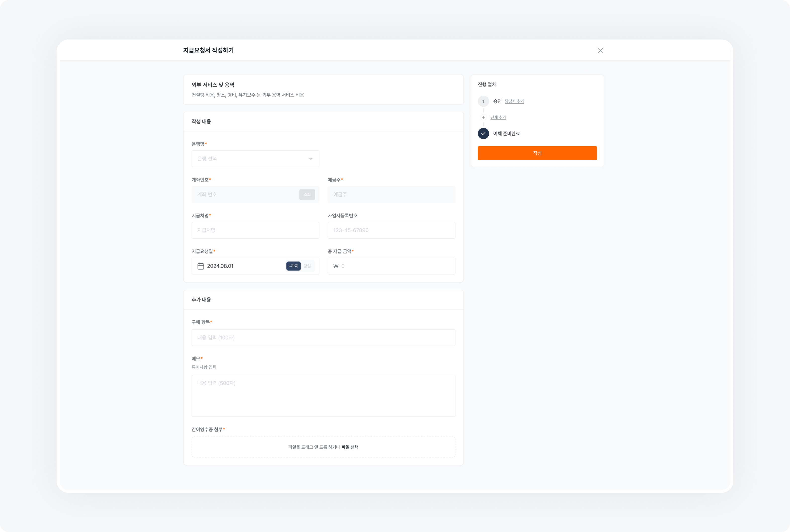Expand the 단계 추가 step option
The image size is (790, 532).
click(x=498, y=117)
